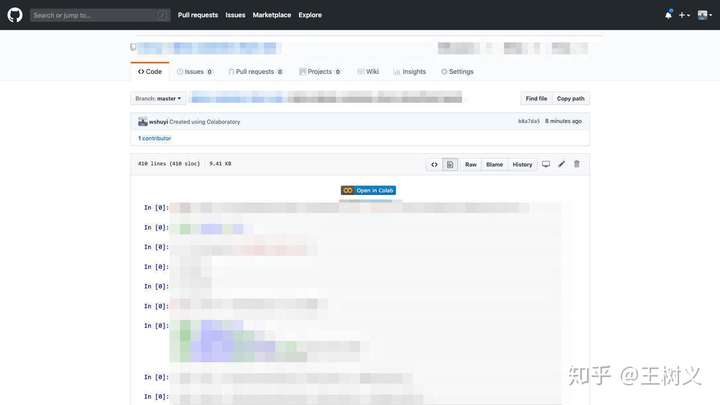This screenshot has height=405, width=720.
Task: Open the 1 contributor link
Action: tap(154, 138)
